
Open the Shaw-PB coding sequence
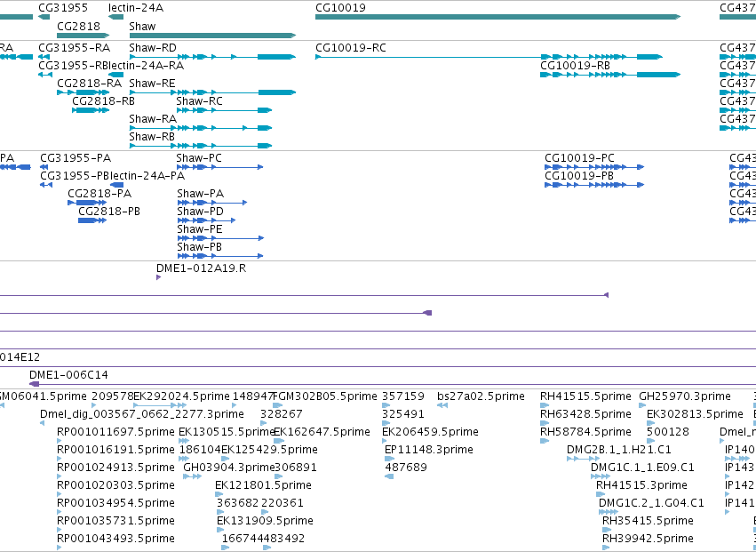pos(220,256)
